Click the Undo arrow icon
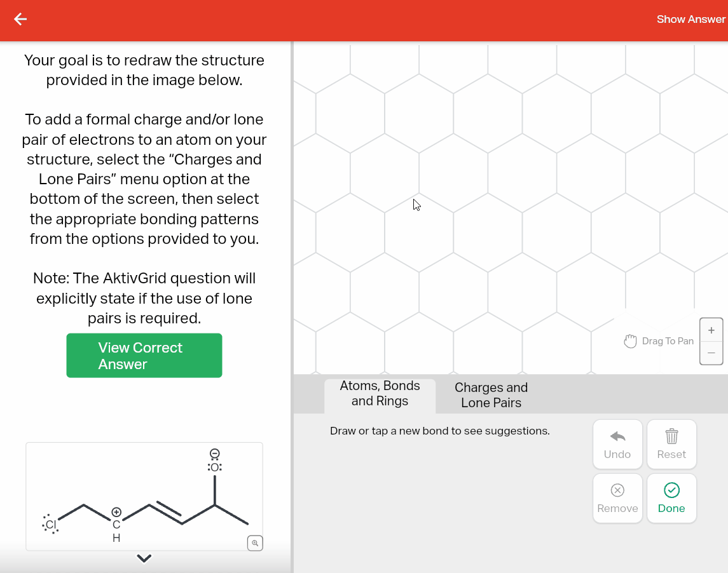 [616, 436]
